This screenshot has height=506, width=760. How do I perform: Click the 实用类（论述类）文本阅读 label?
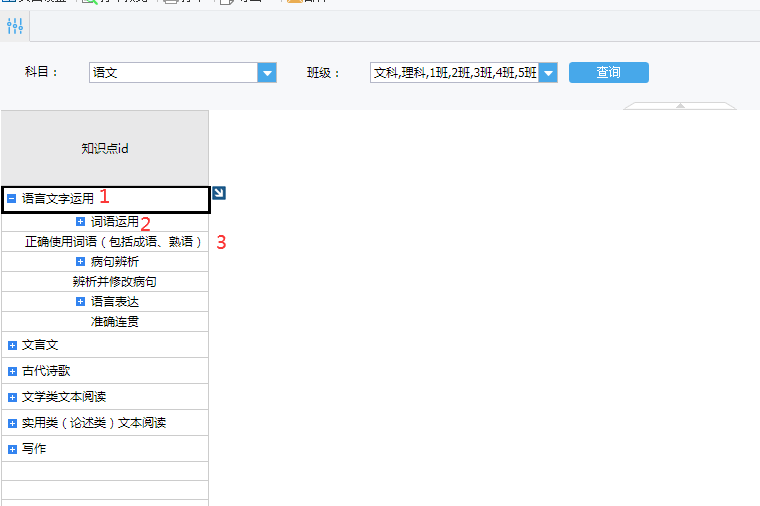[94, 423]
